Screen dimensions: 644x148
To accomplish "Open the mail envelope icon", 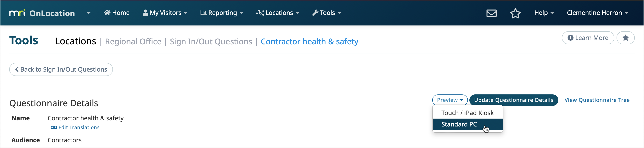I will click(491, 13).
